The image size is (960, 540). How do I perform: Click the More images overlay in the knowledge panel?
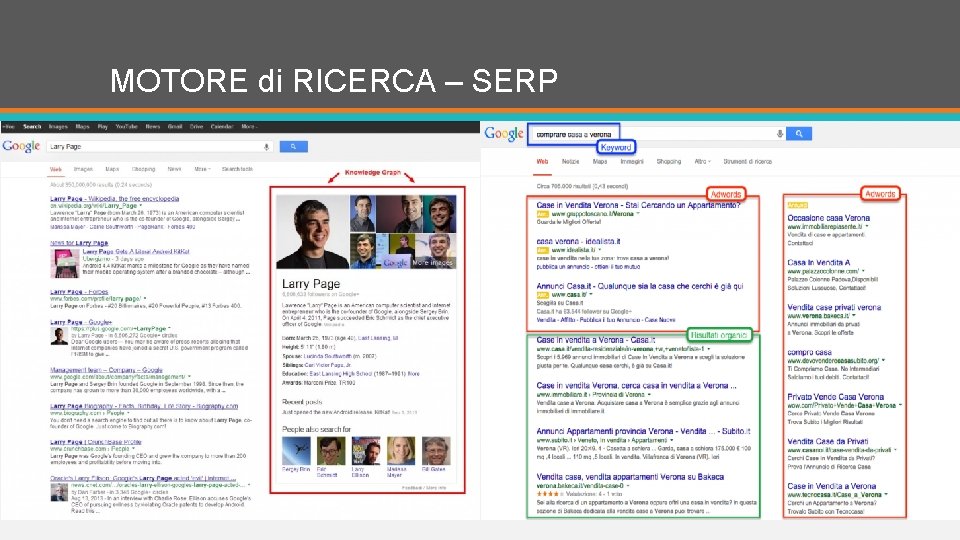coord(433,262)
